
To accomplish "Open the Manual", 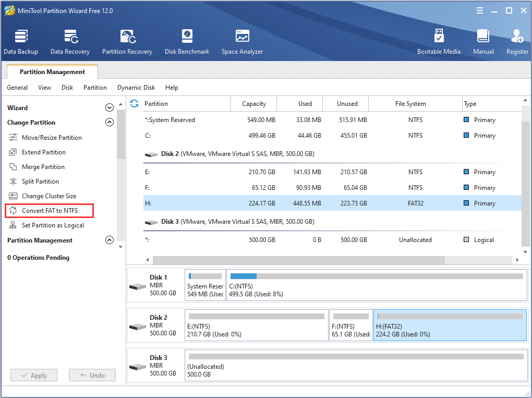I will pyautogui.click(x=483, y=42).
